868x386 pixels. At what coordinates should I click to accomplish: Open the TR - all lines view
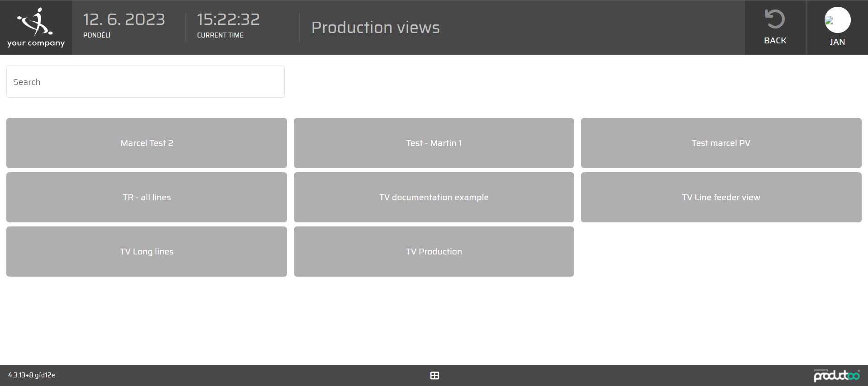point(146,198)
